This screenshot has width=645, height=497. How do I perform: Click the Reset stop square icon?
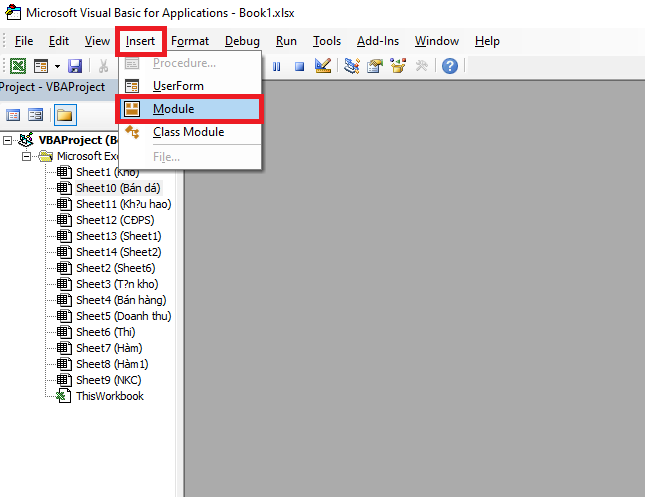[299, 66]
